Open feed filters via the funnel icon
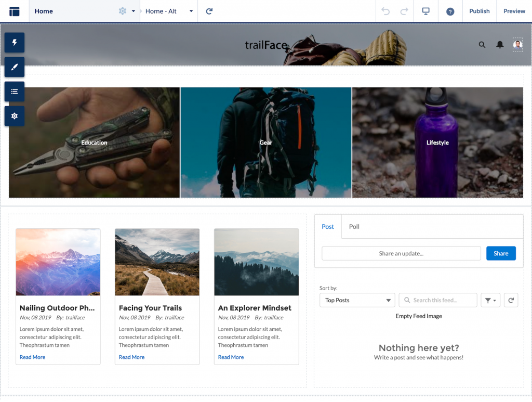The image size is (532, 402). pos(490,300)
